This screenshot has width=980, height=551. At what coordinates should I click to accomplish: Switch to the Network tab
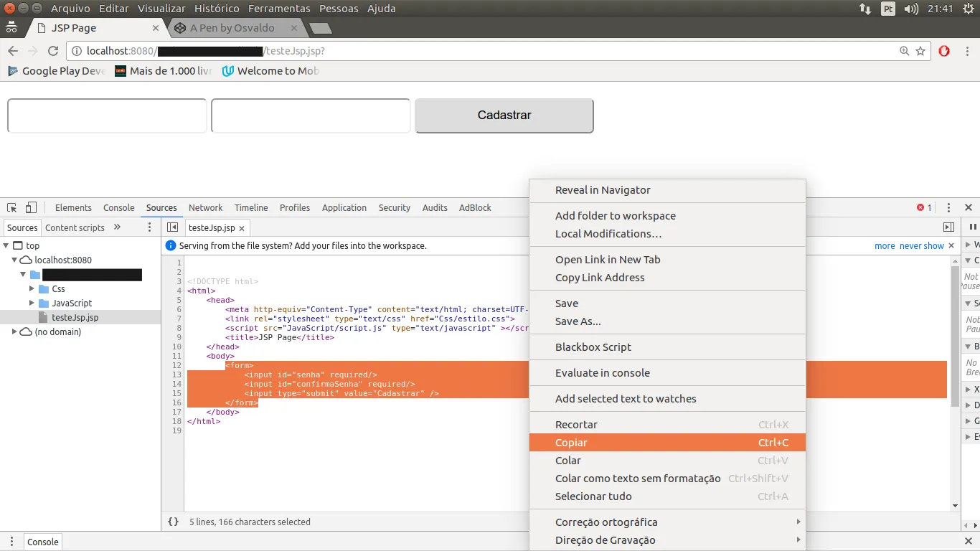[x=205, y=207]
